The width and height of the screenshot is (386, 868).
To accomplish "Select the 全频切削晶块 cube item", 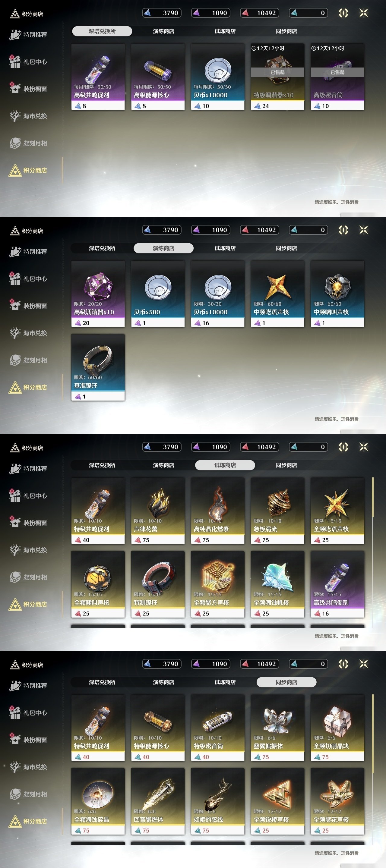I will click(x=337, y=728).
